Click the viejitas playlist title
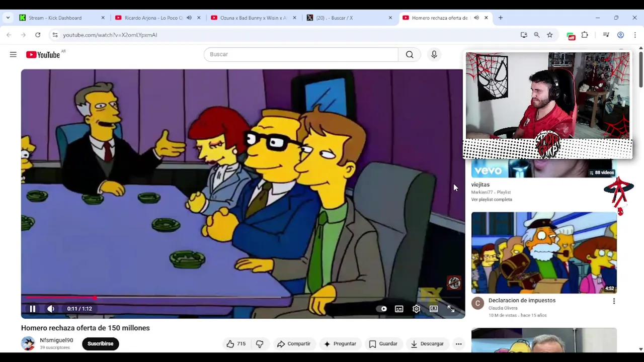Screen dimensions: 644x362 click(480, 185)
